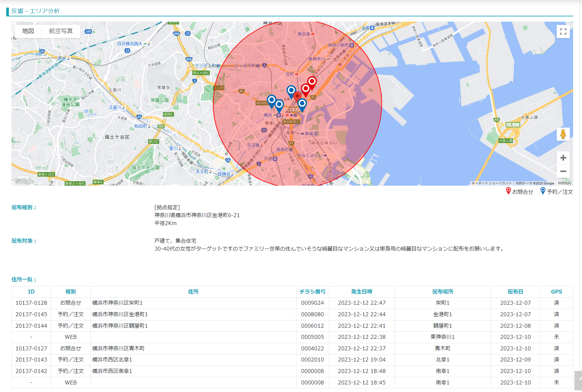Click flyer number 0009024
Screen dimensions: 582x392
point(313,303)
